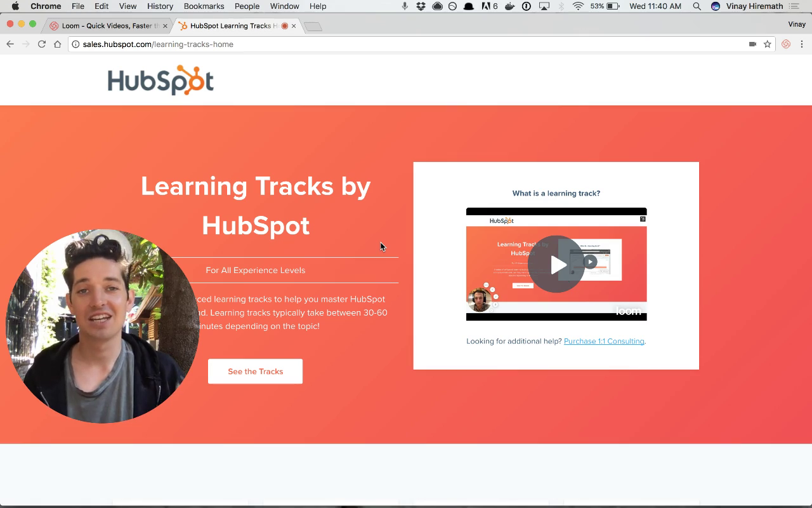Open a new browser tab
Screen dimensions: 812x508
[x=313, y=27]
